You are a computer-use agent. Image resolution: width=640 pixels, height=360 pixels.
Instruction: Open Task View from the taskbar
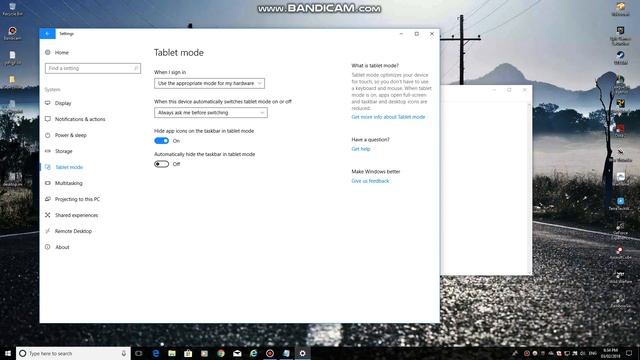tap(139, 353)
